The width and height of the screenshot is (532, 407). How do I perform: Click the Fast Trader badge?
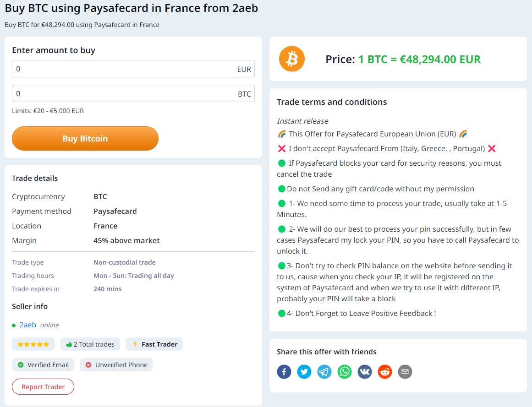coord(154,344)
